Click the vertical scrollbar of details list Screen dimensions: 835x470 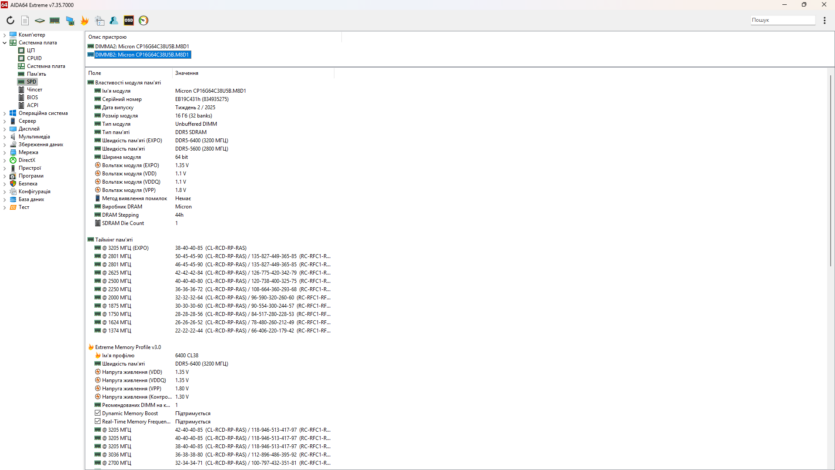coord(830,170)
